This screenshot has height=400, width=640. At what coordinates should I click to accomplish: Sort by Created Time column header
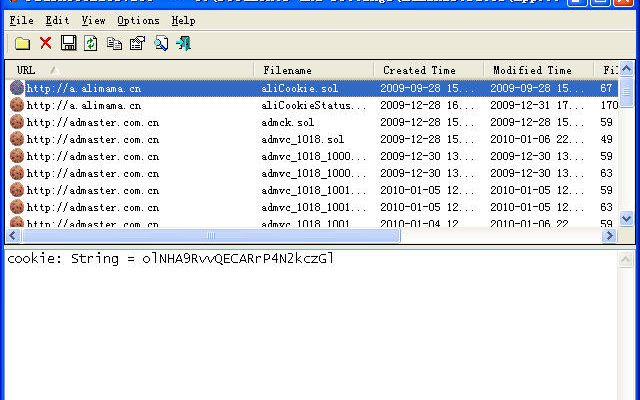click(429, 70)
